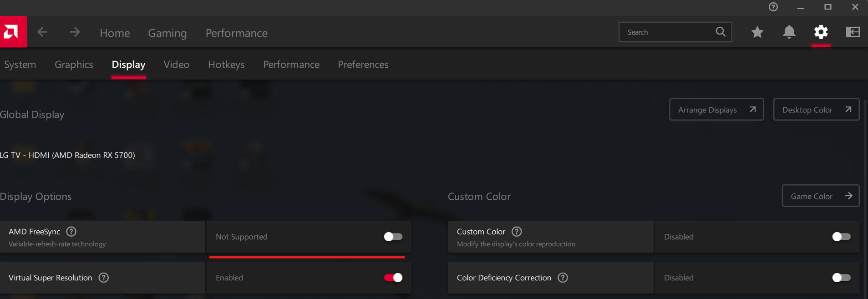Select the Display tab
This screenshot has width=868, height=299.
pyautogui.click(x=128, y=65)
